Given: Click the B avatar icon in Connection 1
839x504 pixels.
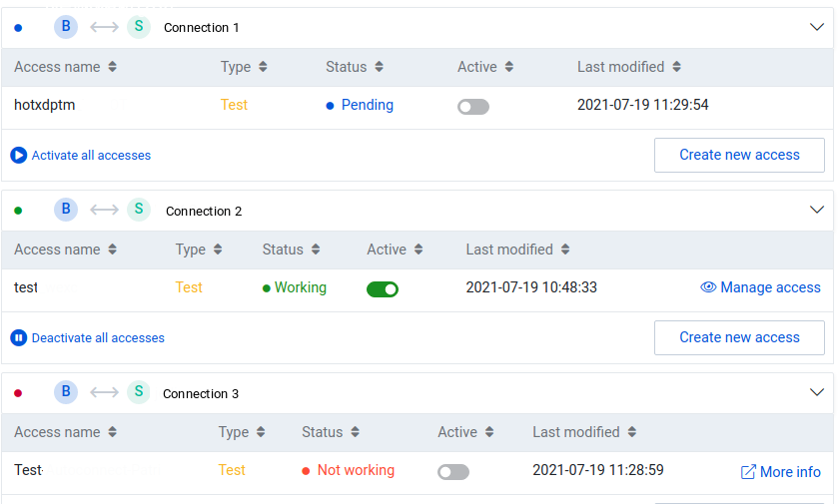Looking at the screenshot, I should (x=66, y=27).
